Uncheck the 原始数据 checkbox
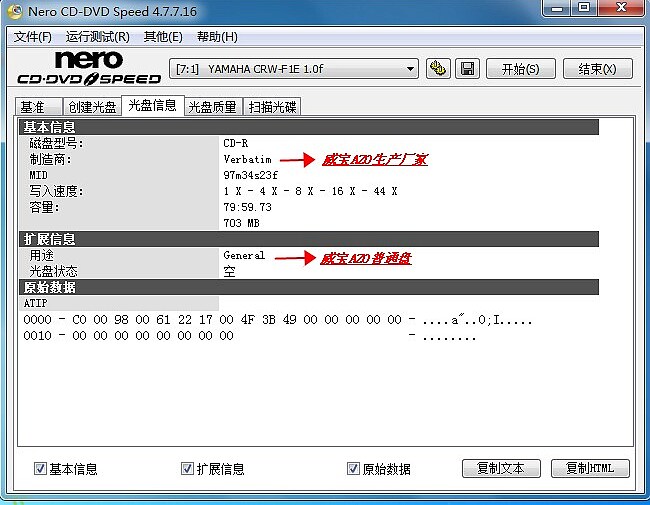 pos(353,469)
